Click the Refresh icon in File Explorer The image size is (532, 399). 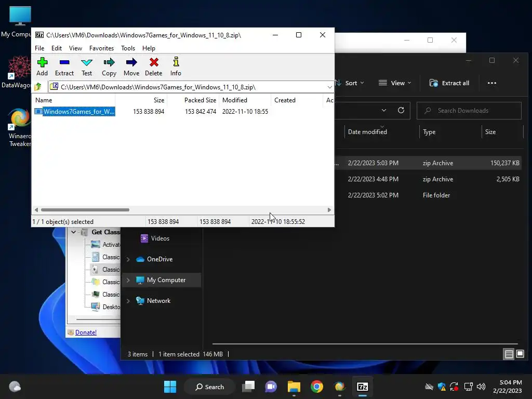[x=401, y=110]
